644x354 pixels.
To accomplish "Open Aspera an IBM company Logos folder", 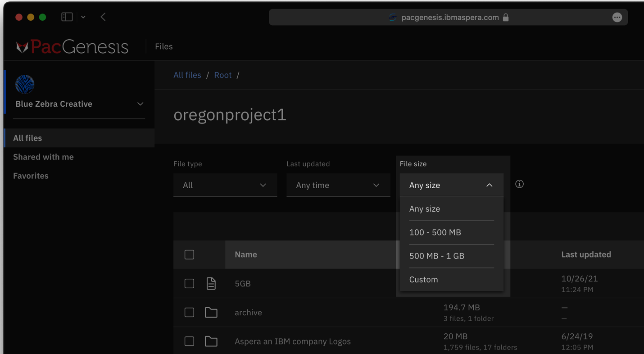I will point(293,341).
